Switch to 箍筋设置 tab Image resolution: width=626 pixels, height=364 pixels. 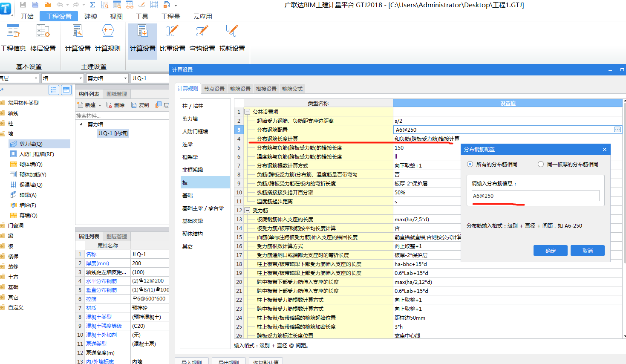click(x=240, y=89)
